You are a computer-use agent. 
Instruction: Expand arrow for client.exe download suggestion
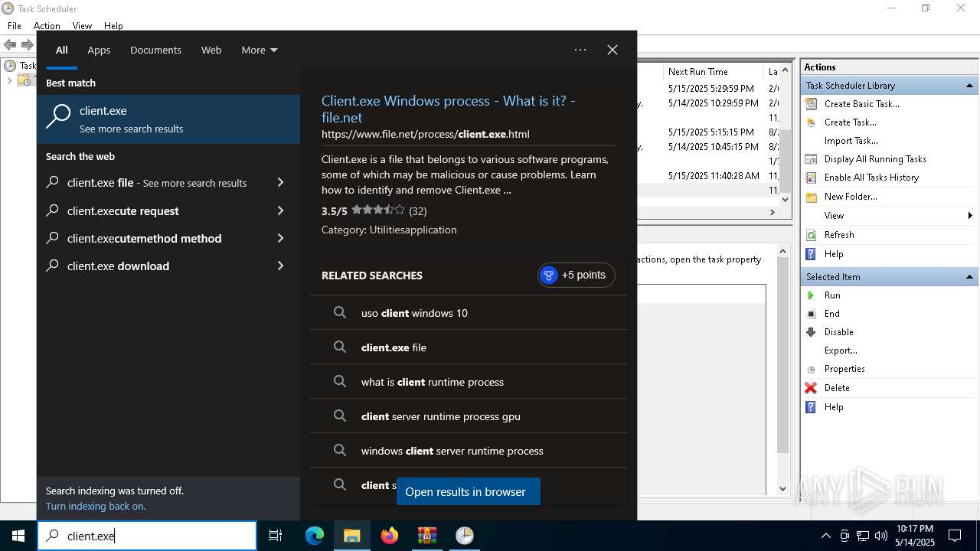pyautogui.click(x=280, y=266)
